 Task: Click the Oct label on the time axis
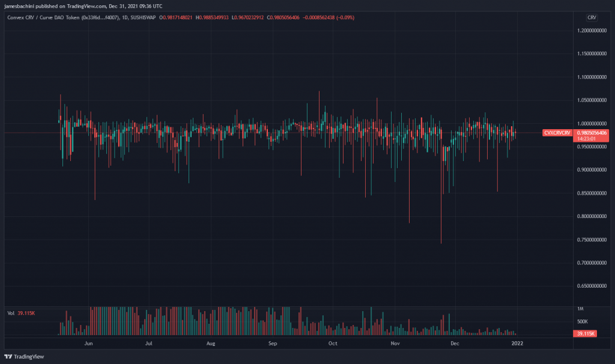(x=333, y=344)
